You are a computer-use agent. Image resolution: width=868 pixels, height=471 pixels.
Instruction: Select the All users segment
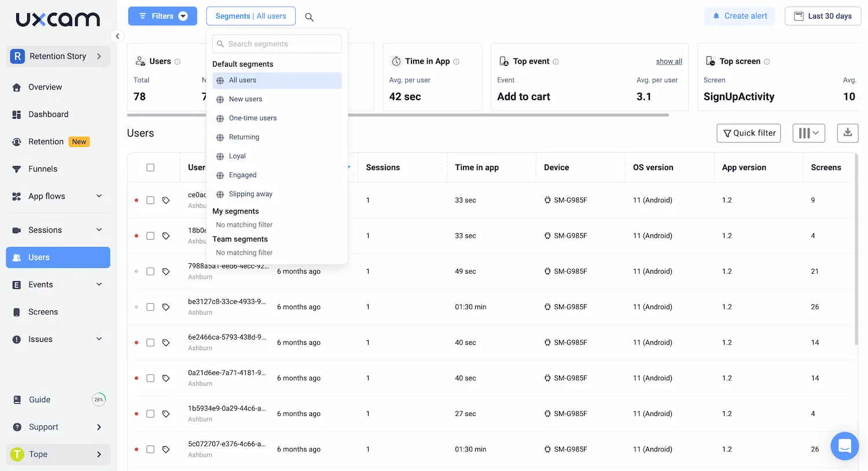click(x=277, y=80)
